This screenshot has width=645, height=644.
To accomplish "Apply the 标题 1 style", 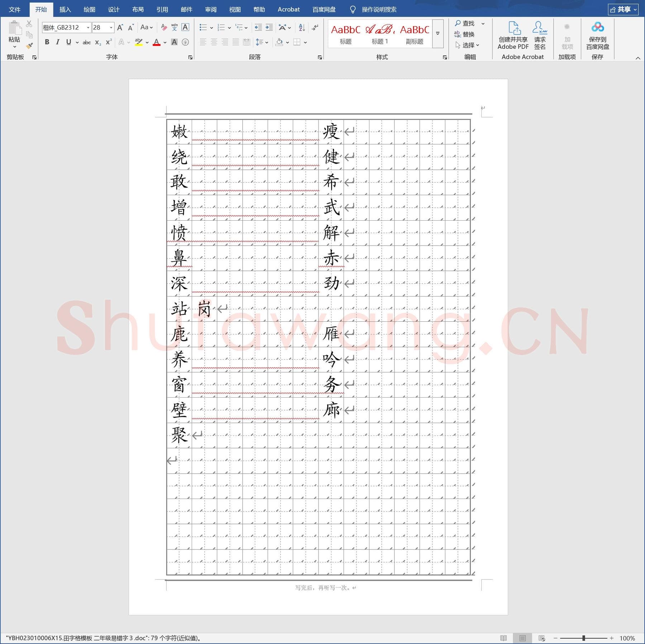I will coord(380,34).
